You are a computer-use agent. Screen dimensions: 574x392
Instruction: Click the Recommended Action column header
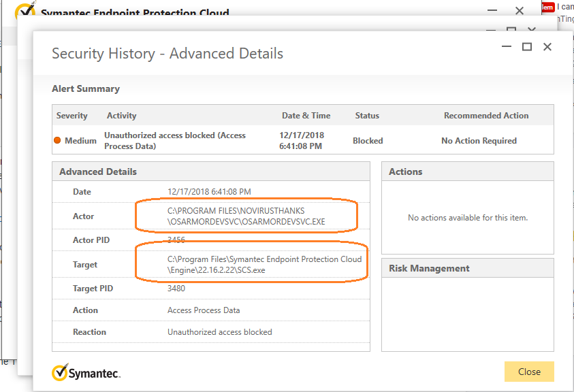tap(485, 116)
